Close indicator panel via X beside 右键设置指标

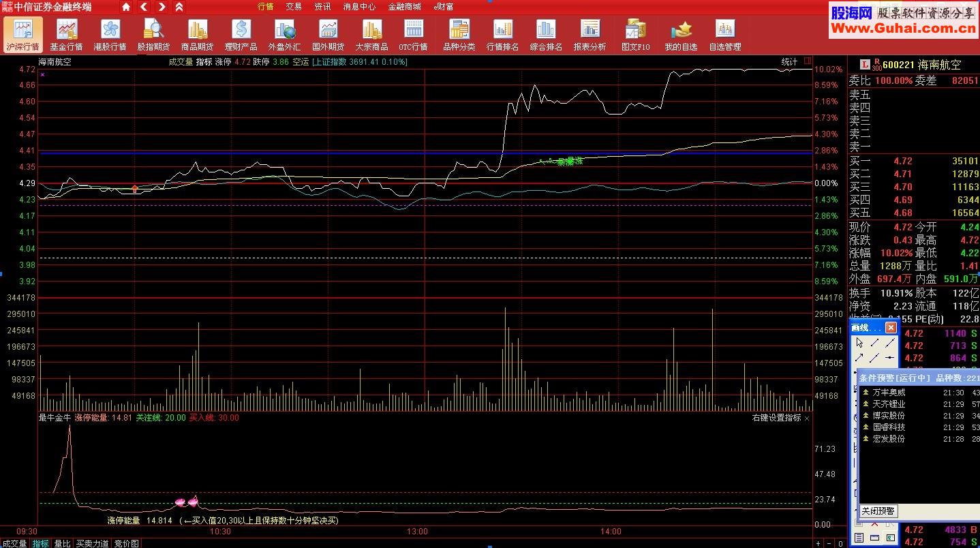pos(808,418)
